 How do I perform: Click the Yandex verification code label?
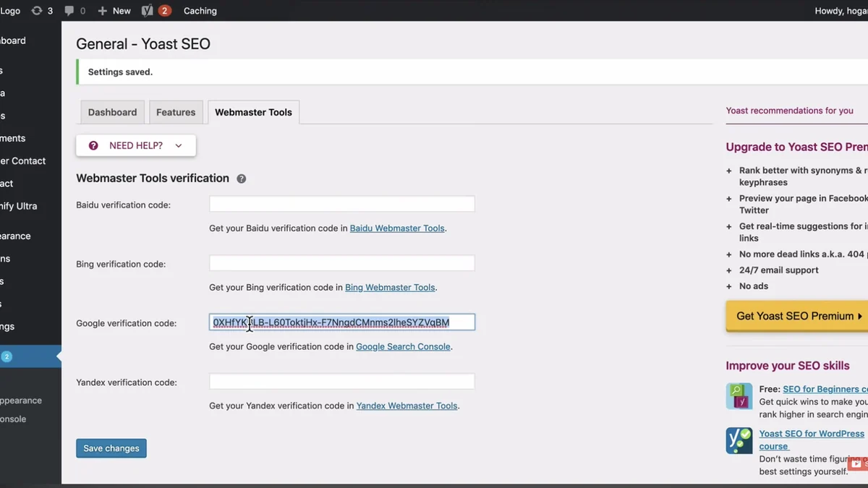point(127,382)
